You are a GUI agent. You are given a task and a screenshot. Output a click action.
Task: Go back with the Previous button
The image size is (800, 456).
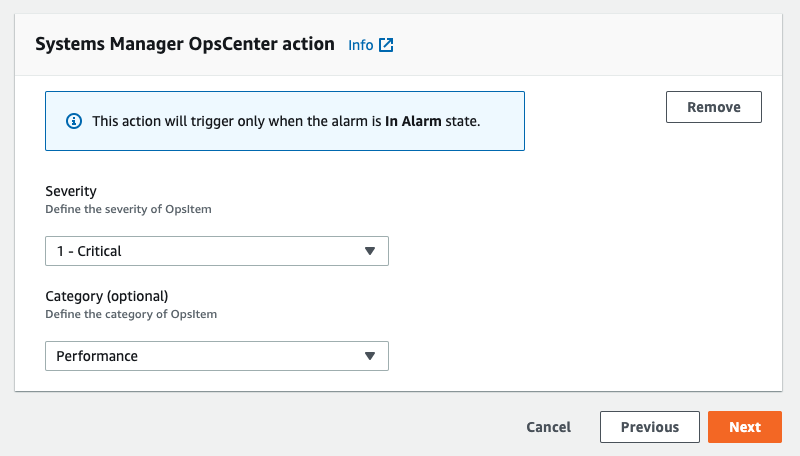(x=649, y=427)
